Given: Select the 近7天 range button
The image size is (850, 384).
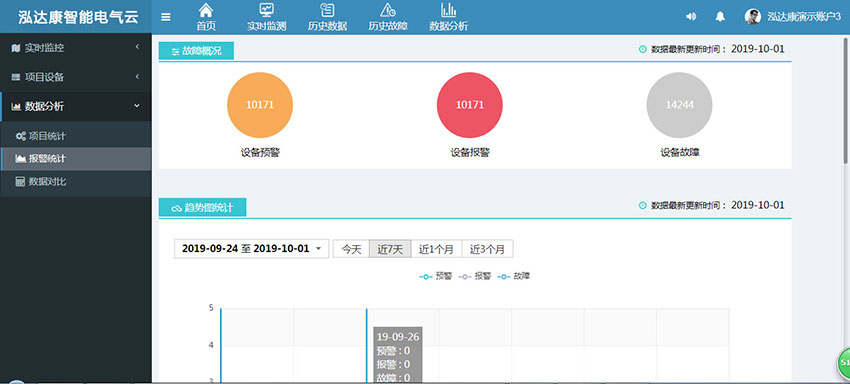Looking at the screenshot, I should point(390,249).
